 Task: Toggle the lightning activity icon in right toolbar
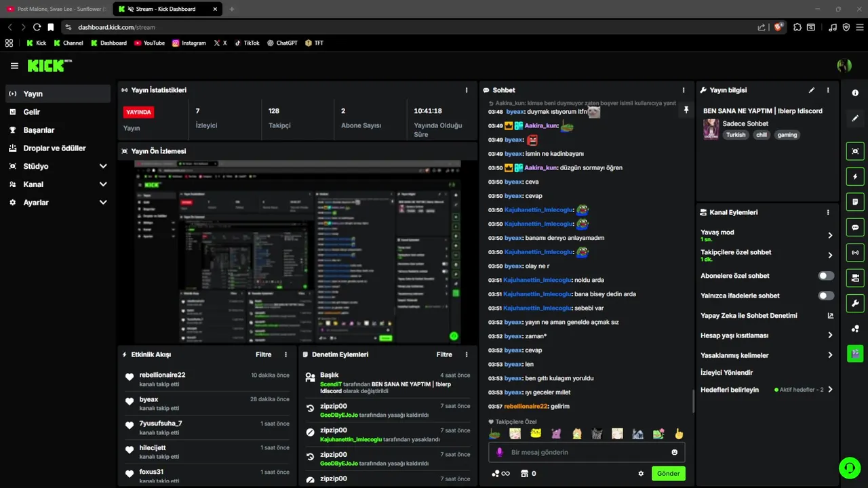click(x=855, y=177)
